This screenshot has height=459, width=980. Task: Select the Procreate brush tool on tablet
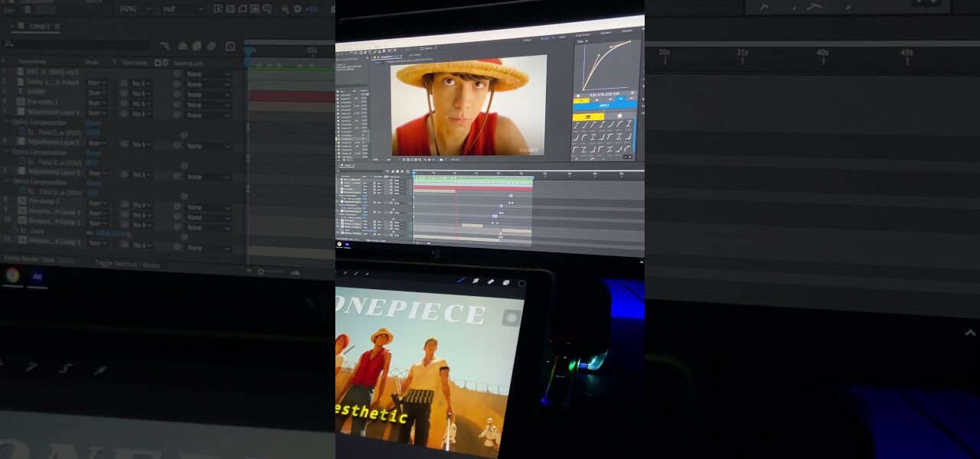point(461,280)
